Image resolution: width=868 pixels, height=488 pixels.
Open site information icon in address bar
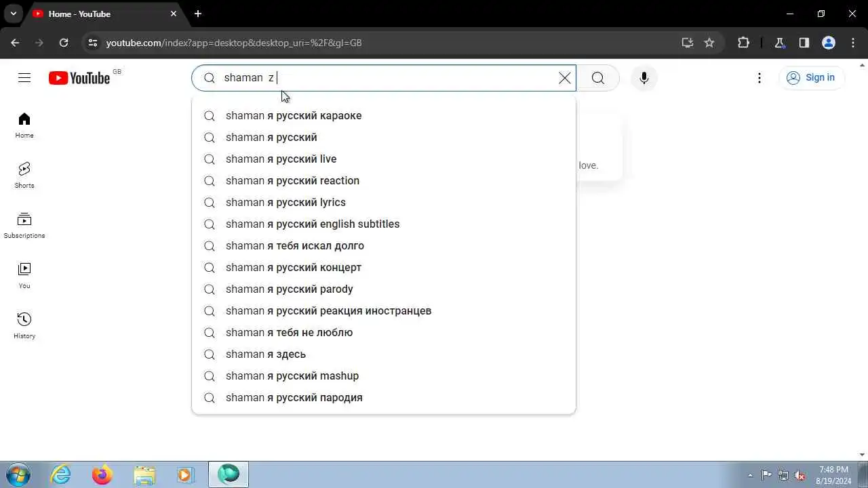tap(93, 43)
